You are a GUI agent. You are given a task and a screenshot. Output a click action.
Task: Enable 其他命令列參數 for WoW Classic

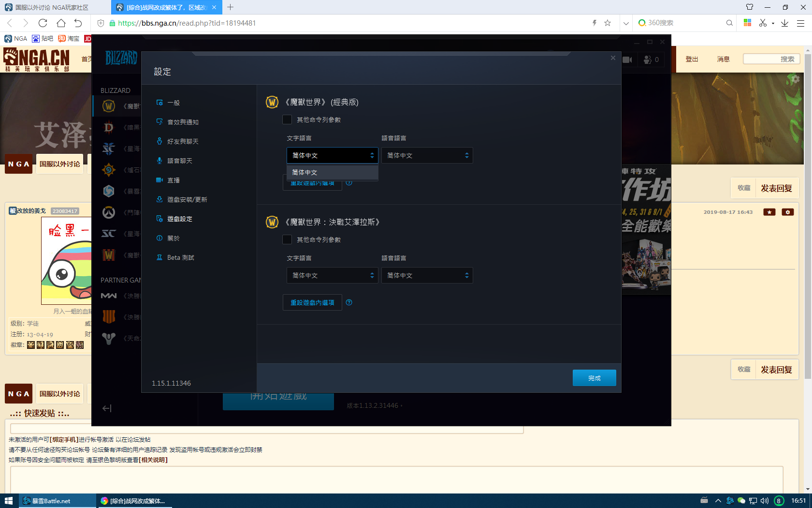point(287,120)
